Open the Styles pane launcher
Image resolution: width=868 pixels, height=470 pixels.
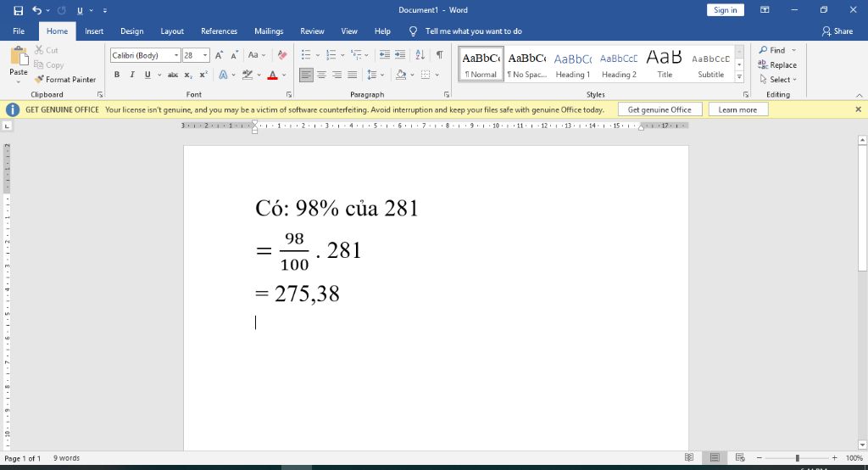point(745,95)
